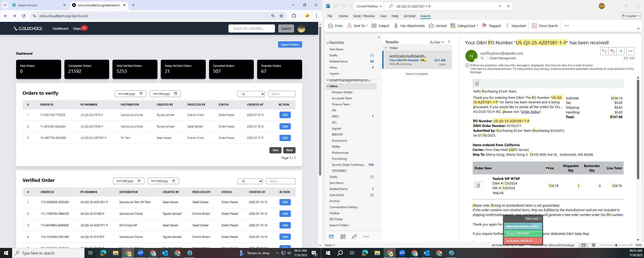The width and height of the screenshot is (644, 258).
Task: Open By Date sort dropdown
Action: (x=437, y=42)
